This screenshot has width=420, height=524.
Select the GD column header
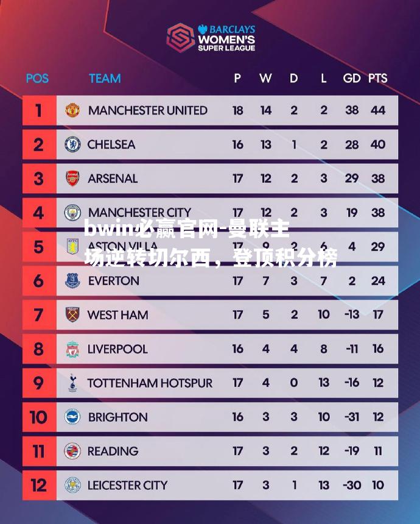[x=352, y=78]
